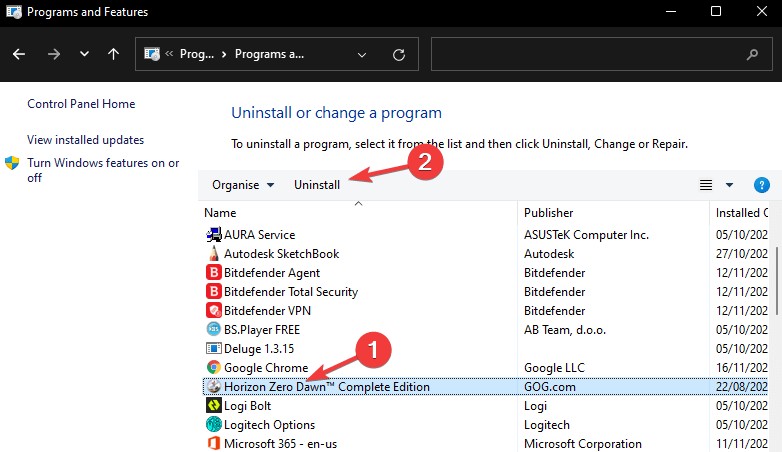The image size is (782, 452).
Task: Click the Up one level arrow
Action: (114, 54)
